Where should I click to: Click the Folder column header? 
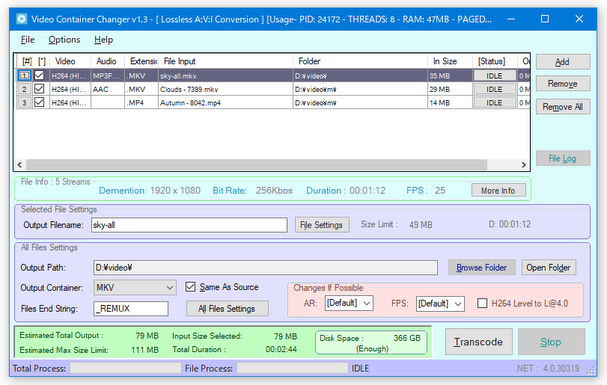click(360, 61)
